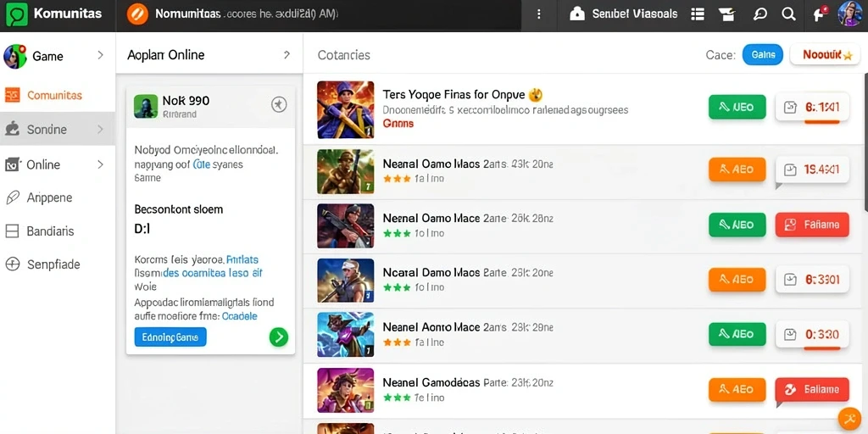The width and height of the screenshot is (868, 434).
Task: Select the blue Gains filter pill
Action: [762, 55]
